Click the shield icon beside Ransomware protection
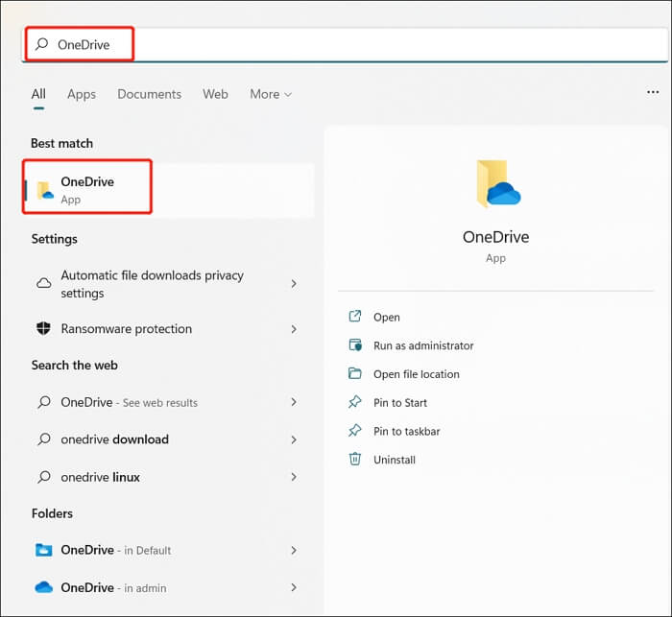Viewport: 672px width, 617px height. tap(43, 328)
